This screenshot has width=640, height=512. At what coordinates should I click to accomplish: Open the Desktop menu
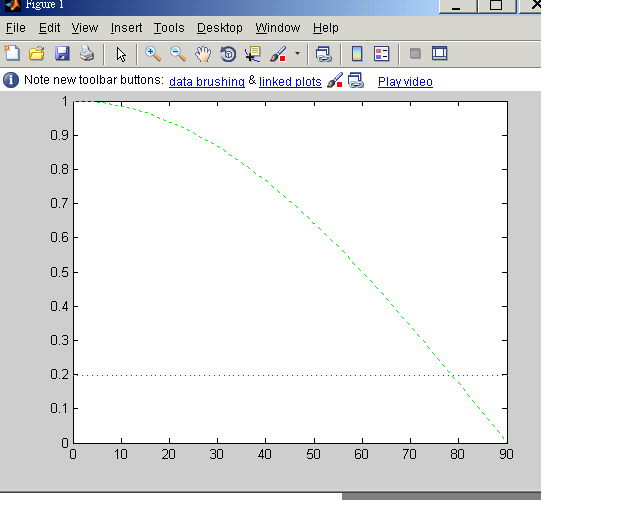pyautogui.click(x=219, y=28)
